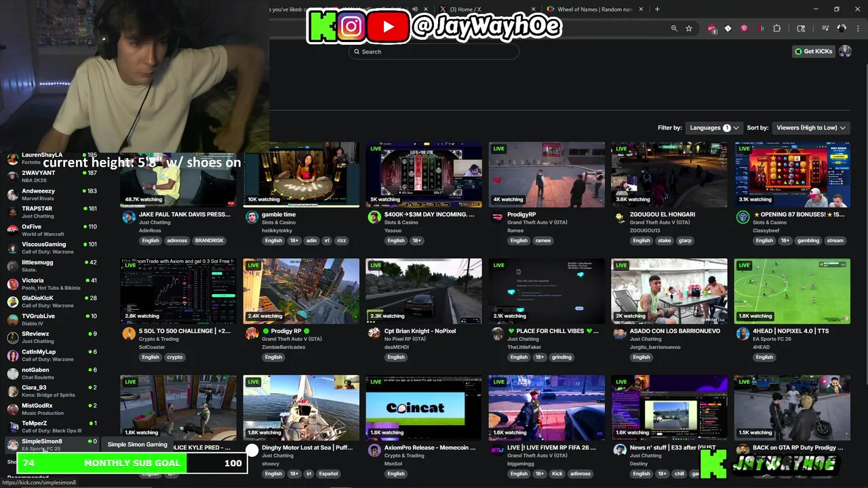Open $400K->$3M DAY INCOMING stream title
The width and height of the screenshot is (868, 488).
429,214
